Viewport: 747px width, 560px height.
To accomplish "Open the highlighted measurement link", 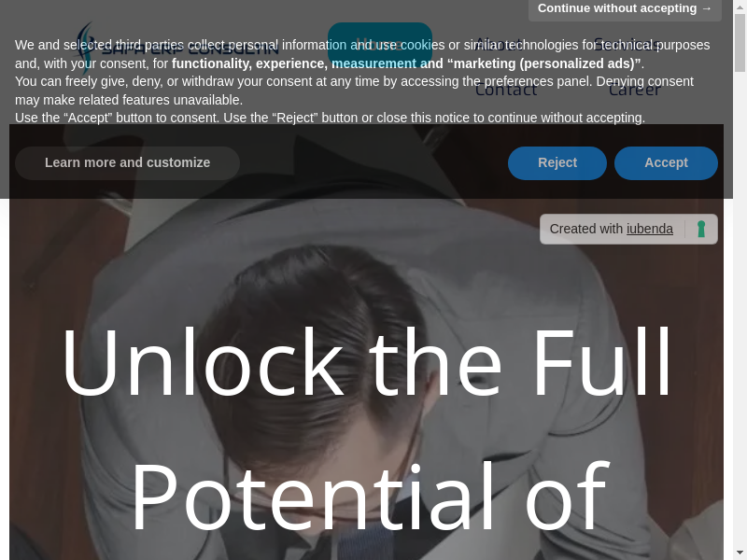I will 374,63.
